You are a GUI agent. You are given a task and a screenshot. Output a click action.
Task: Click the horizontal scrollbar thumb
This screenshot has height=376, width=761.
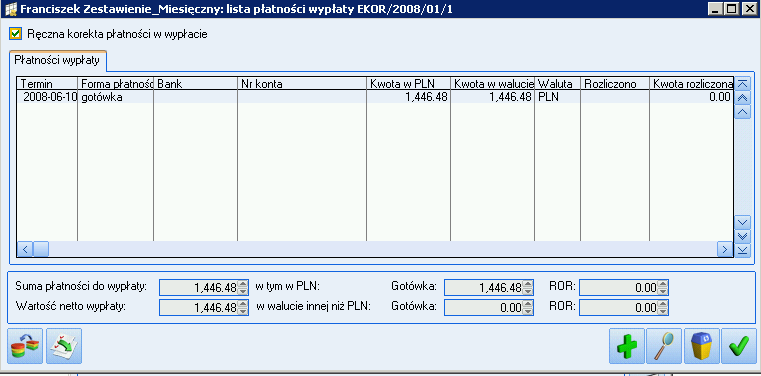[41, 249]
